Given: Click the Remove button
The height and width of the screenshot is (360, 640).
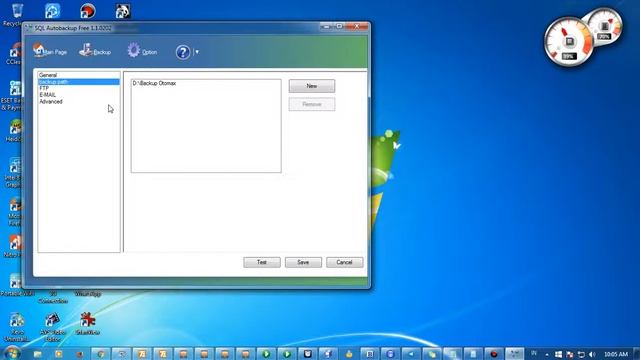Looking at the screenshot, I should pyautogui.click(x=312, y=104).
